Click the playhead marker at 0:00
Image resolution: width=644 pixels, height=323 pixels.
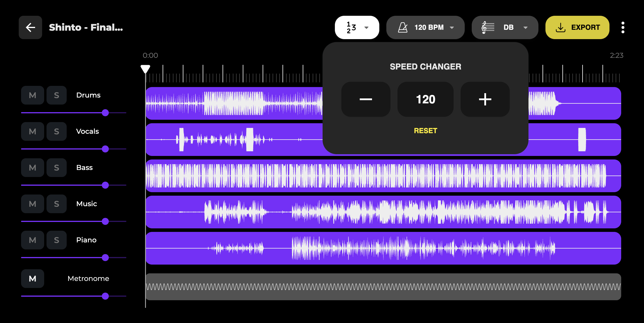coord(145,69)
